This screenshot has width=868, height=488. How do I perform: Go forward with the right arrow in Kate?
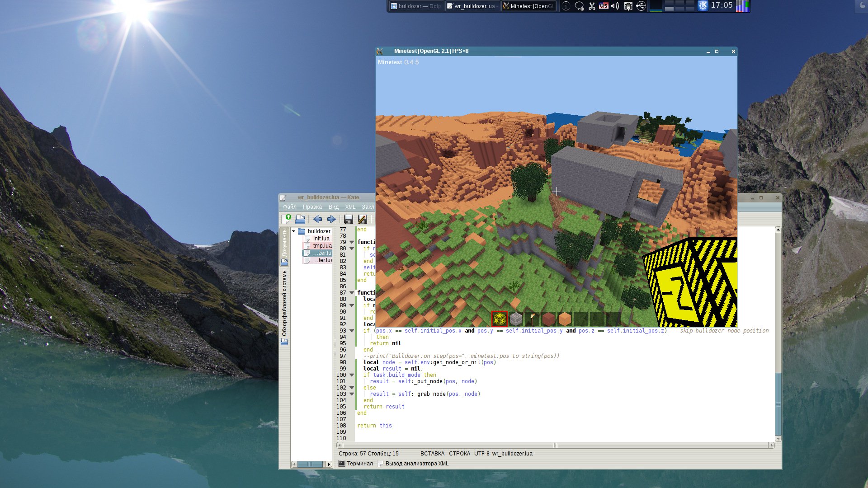point(331,219)
